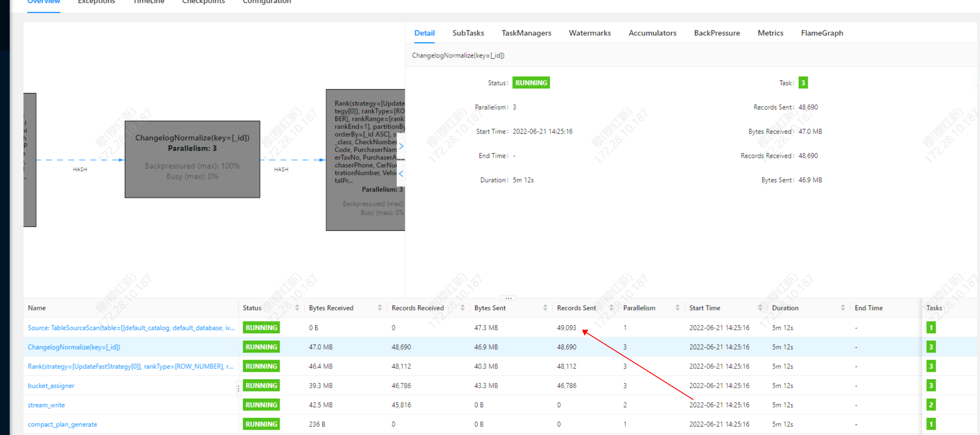The image size is (980, 435).
Task: Select the ChangelogNormalize node in the graph
Action: coord(192,159)
